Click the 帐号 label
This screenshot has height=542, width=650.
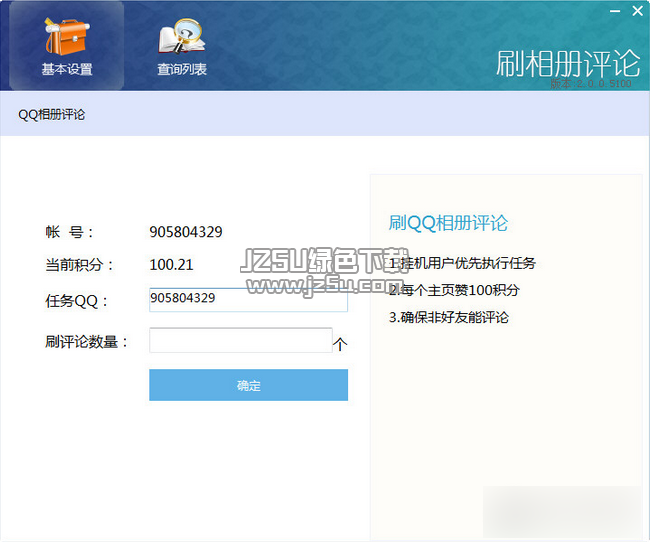[69, 232]
